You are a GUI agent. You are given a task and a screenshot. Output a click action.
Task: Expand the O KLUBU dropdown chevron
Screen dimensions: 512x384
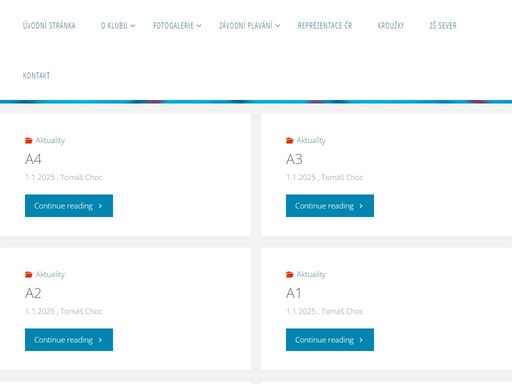(133, 26)
